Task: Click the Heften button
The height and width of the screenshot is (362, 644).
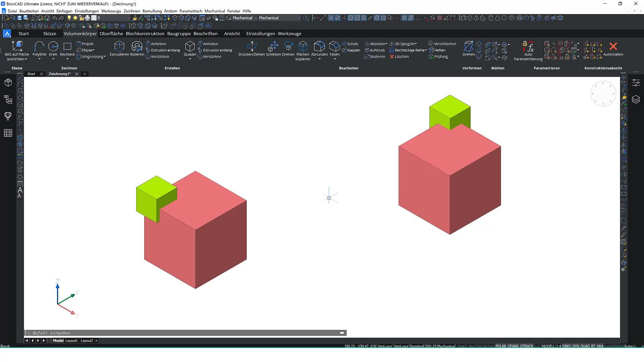Action: 437,50
